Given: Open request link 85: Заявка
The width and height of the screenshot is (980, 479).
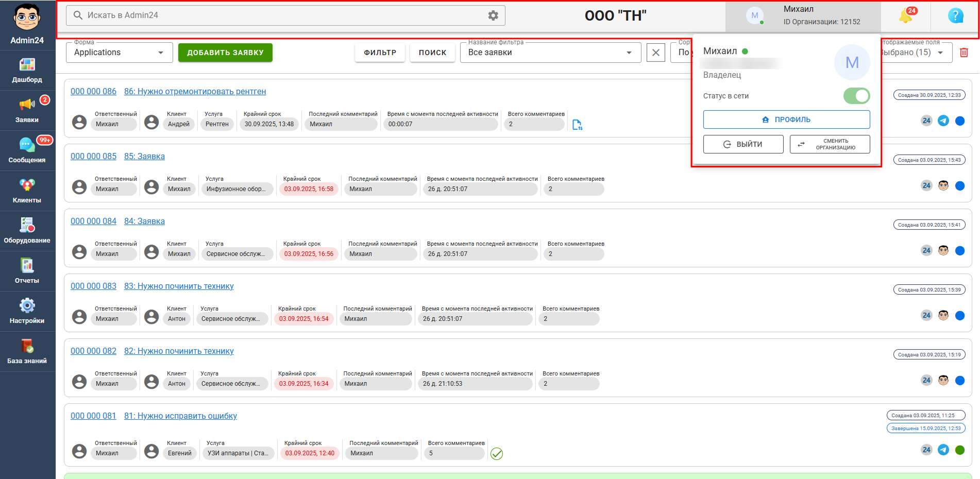Looking at the screenshot, I should coord(144,156).
